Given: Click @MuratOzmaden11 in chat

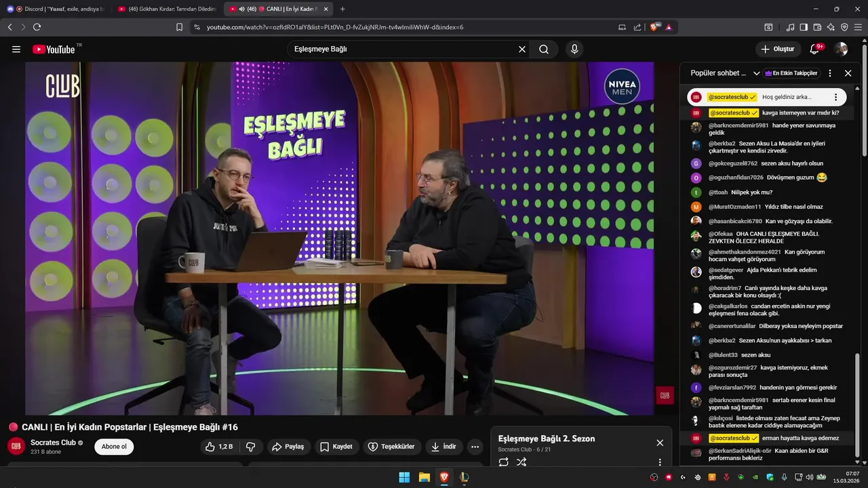Looking at the screenshot, I should point(734,207).
